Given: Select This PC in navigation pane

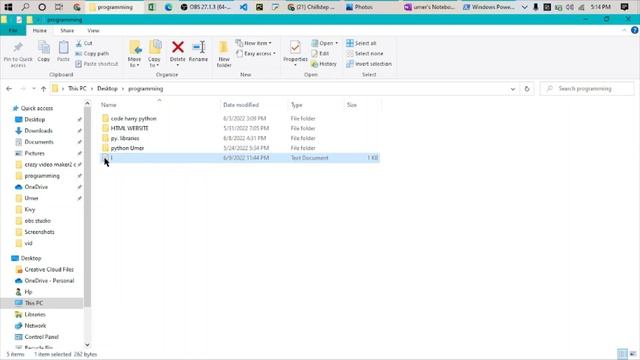Looking at the screenshot, I should tap(34, 303).
